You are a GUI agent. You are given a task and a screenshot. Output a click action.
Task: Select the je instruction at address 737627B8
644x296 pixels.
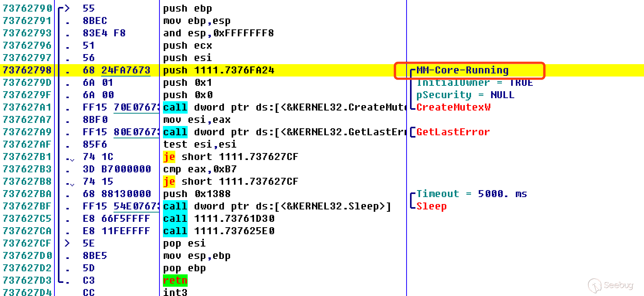[x=231, y=181]
